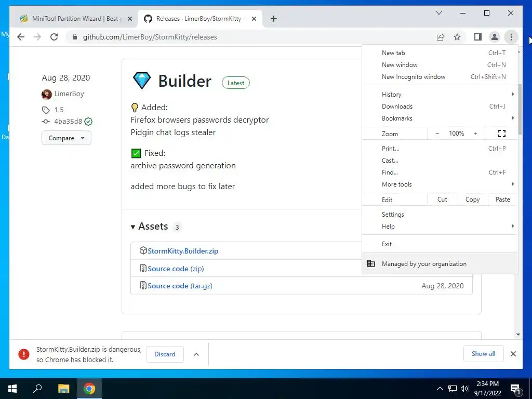Click LimerBoy's avatar image
Image resolution: width=532 pixels, height=399 pixels.
(46, 94)
